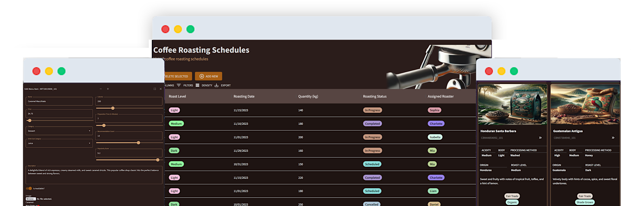Click the Honduran Santa Barbara coffee thumbnail
The height and width of the screenshot is (206, 644).
(x=512, y=104)
